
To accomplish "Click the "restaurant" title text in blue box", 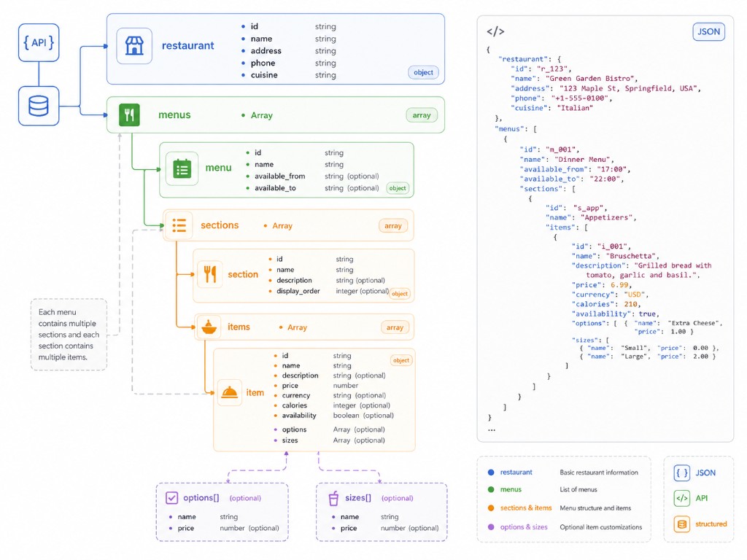I will point(188,46).
